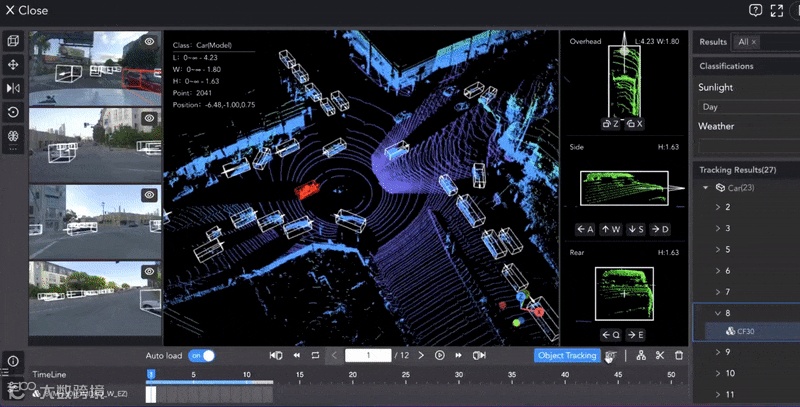
Task: Go to the next frame arrow
Action: 421,355
